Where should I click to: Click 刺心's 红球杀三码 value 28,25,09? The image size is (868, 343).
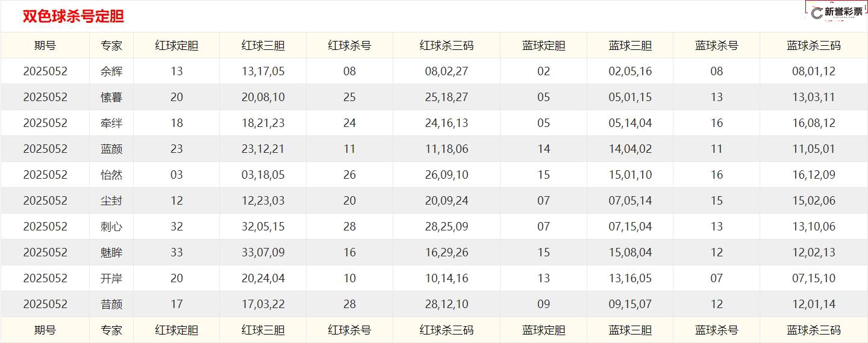(446, 226)
